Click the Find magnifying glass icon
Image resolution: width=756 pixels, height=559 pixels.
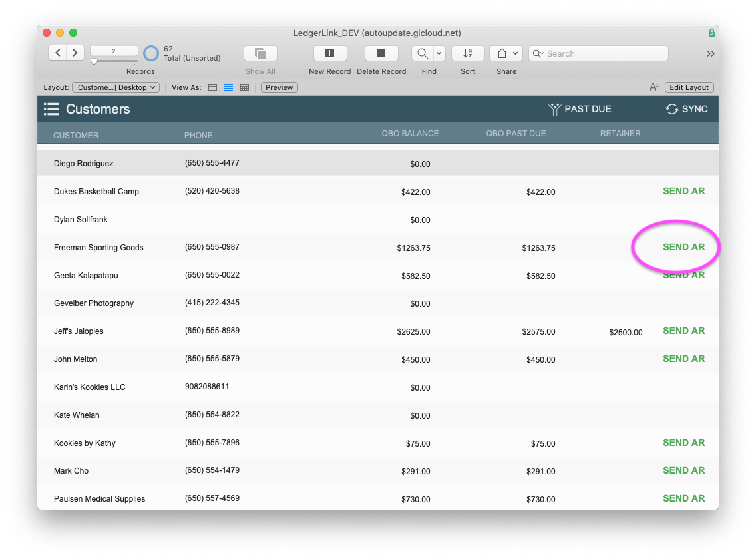pyautogui.click(x=423, y=53)
